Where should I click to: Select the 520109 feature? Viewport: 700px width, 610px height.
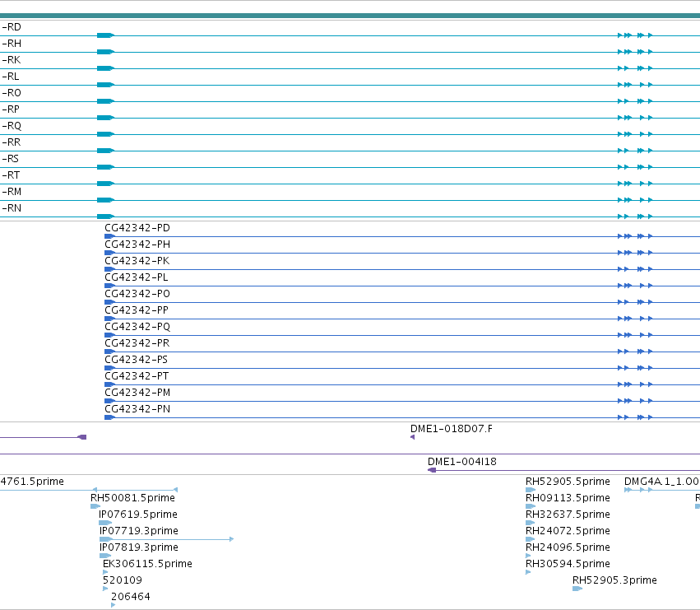[x=123, y=580]
